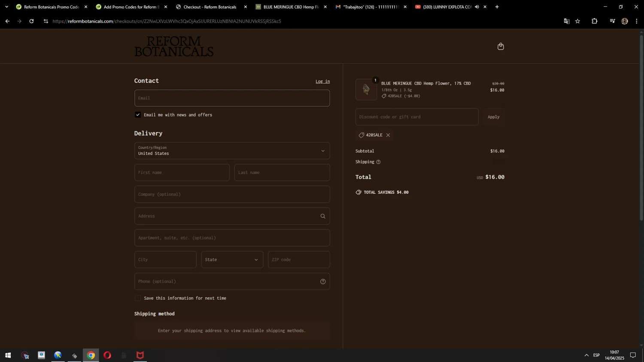Viewport: 644px width, 362px height.
Task: Click the ESP language indicator
Action: [x=596, y=356]
